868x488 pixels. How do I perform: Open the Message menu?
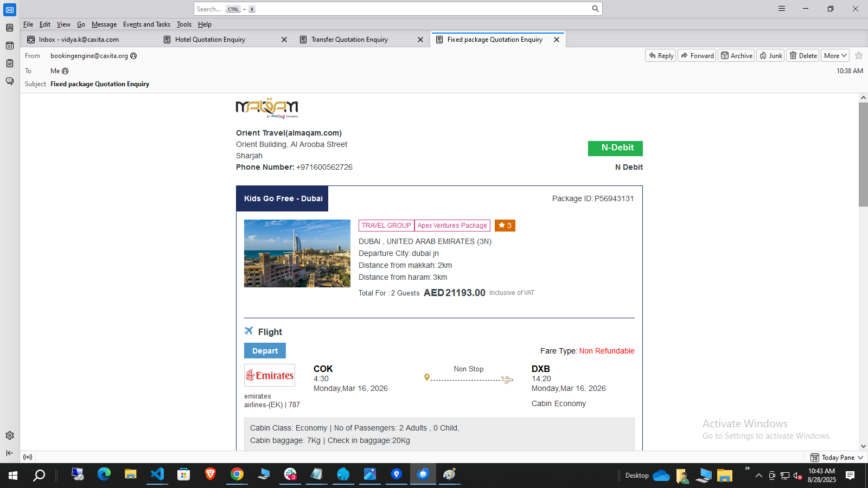click(104, 24)
